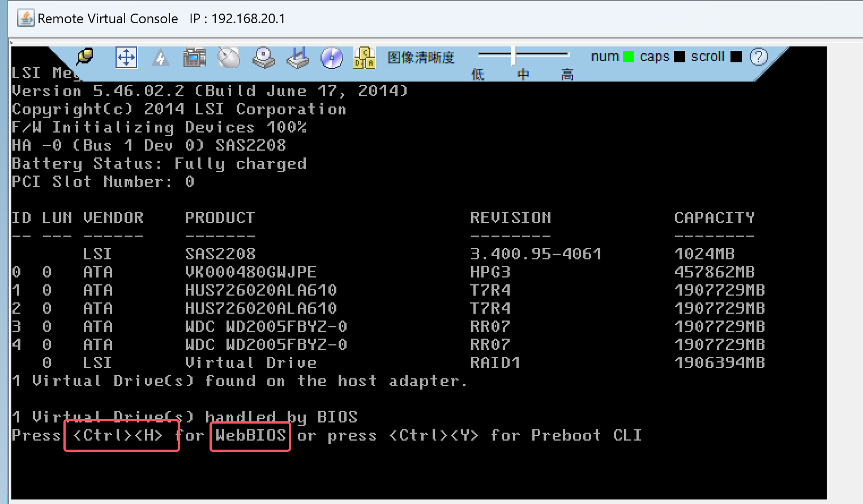Set image clarity to 低 (low)
This screenshot has width=863, height=504.
(x=478, y=74)
